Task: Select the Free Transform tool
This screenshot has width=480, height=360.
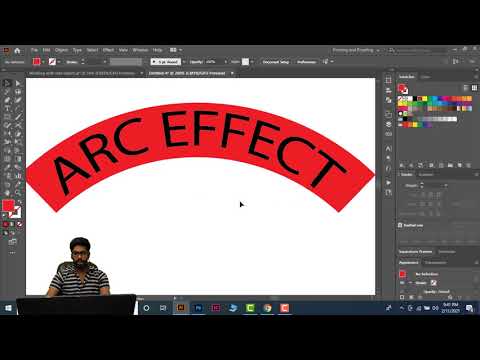Action: [x=18, y=142]
